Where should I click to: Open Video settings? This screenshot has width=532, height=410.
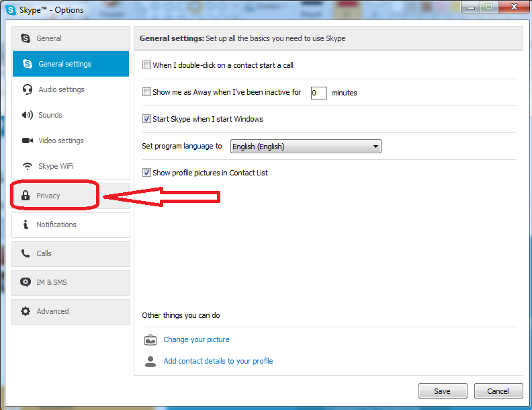[71, 140]
